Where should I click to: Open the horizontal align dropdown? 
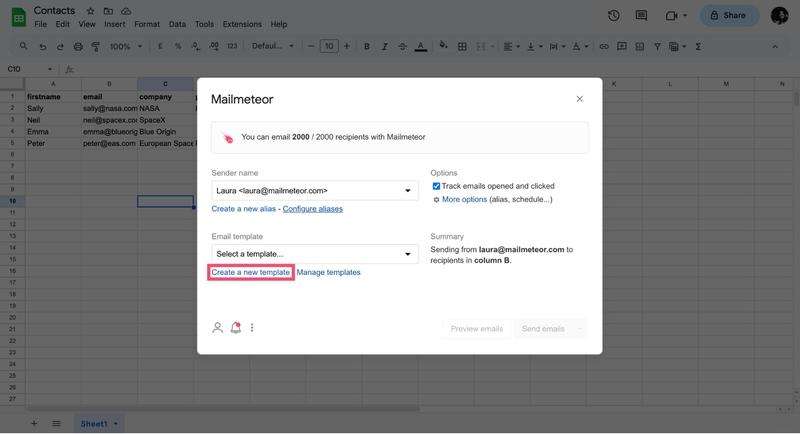click(x=511, y=46)
